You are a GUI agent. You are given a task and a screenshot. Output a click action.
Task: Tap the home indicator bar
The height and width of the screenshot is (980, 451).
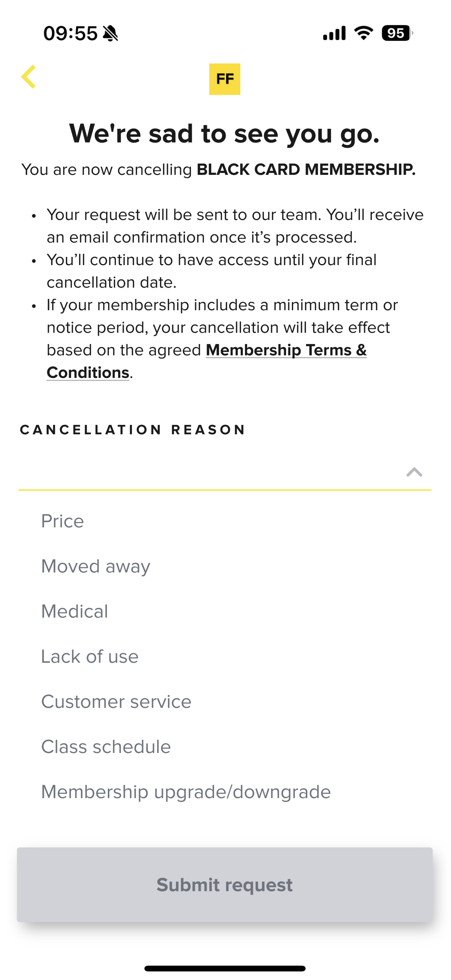click(225, 968)
